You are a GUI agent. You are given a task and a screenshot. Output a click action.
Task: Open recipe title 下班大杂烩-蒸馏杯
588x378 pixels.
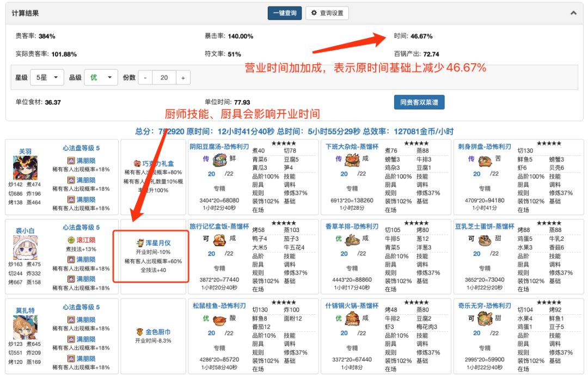coord(352,147)
